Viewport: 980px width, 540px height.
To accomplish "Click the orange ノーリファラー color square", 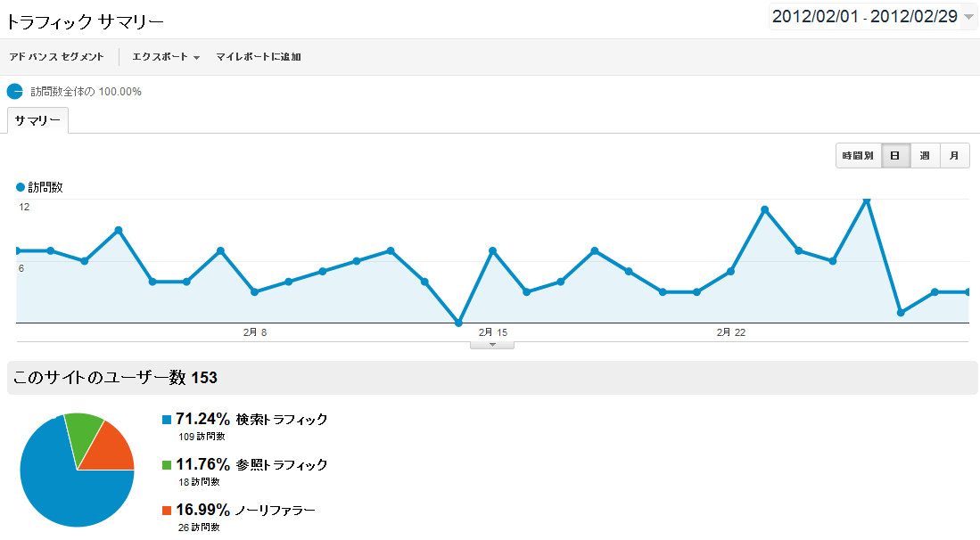I will coord(167,511).
